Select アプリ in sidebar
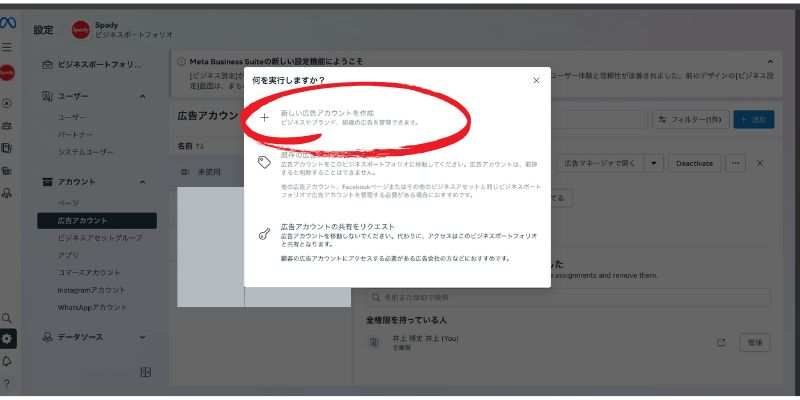 pyautogui.click(x=68, y=255)
